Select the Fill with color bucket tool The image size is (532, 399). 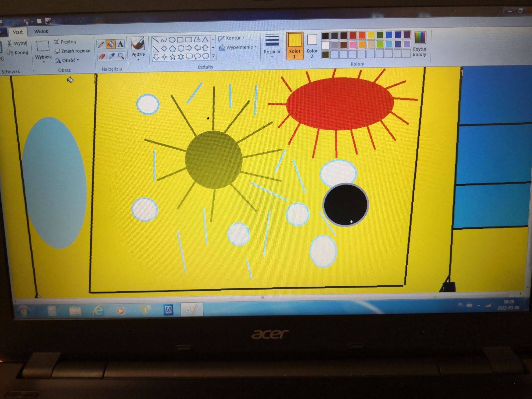pyautogui.click(x=111, y=44)
